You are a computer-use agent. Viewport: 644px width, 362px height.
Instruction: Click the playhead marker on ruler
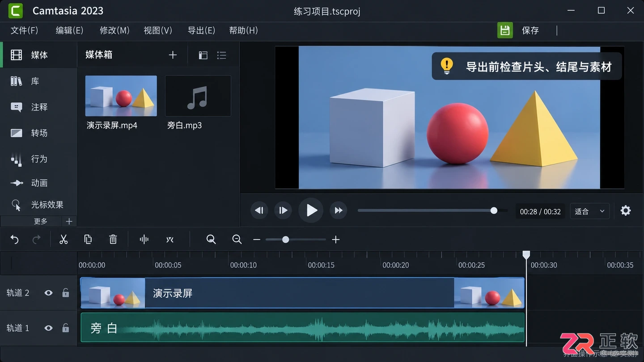[526, 254]
